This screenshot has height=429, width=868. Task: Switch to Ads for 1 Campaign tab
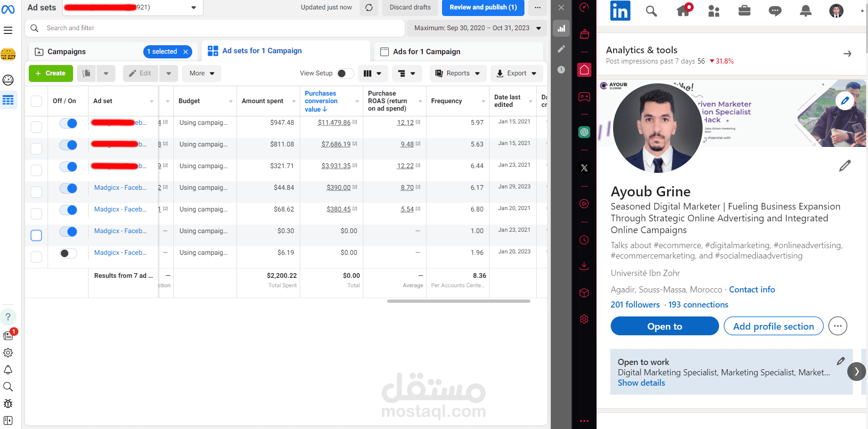[x=459, y=52]
